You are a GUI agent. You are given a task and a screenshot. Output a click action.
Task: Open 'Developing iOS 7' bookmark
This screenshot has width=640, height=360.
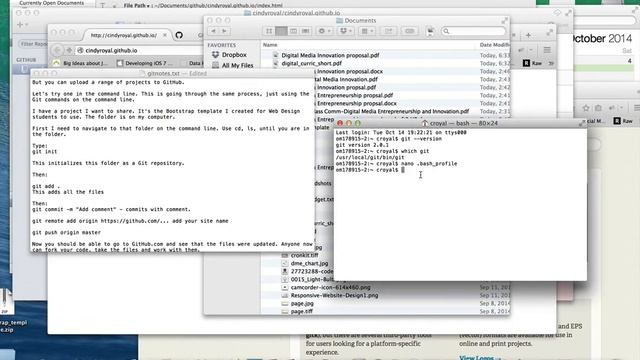(x=145, y=63)
